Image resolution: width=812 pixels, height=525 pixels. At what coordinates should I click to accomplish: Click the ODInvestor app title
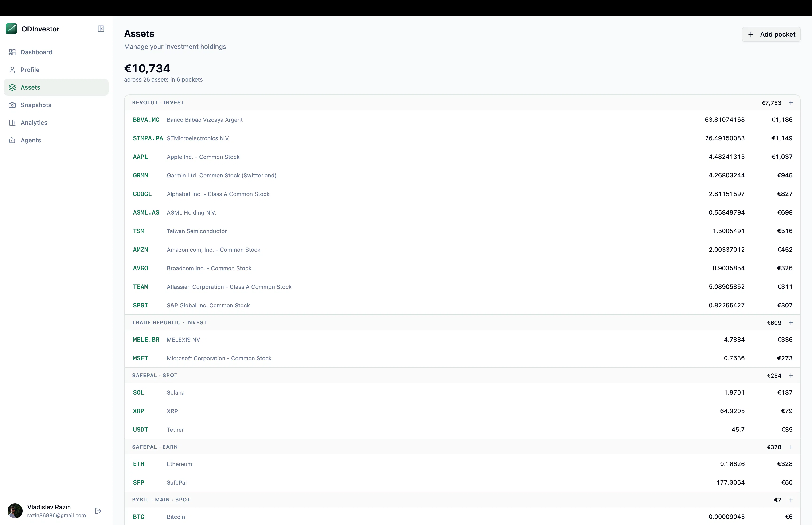(x=41, y=29)
